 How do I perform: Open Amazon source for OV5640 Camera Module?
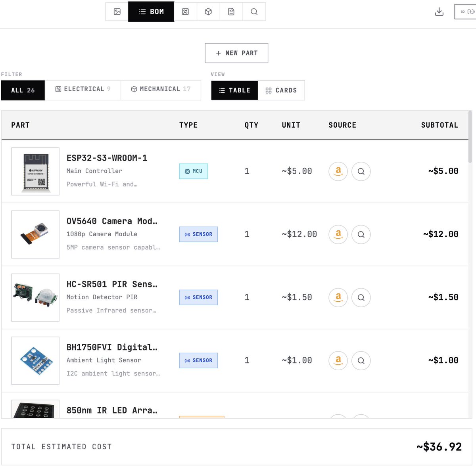[338, 234]
